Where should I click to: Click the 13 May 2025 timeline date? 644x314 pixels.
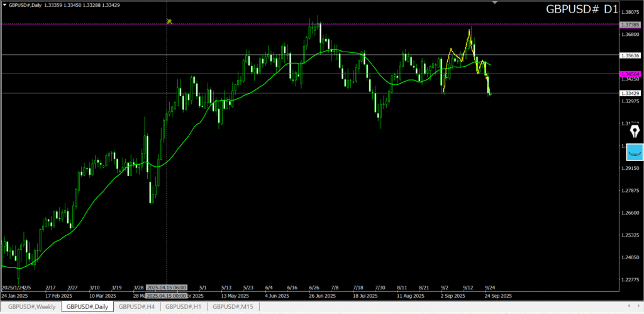click(x=235, y=295)
